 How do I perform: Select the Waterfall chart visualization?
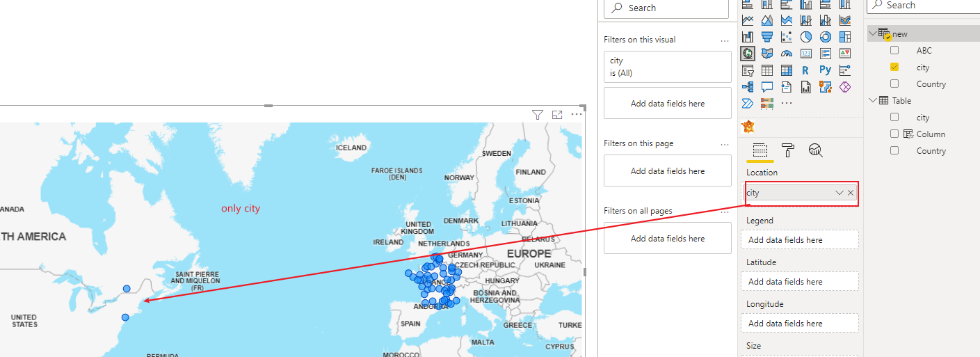(x=748, y=37)
